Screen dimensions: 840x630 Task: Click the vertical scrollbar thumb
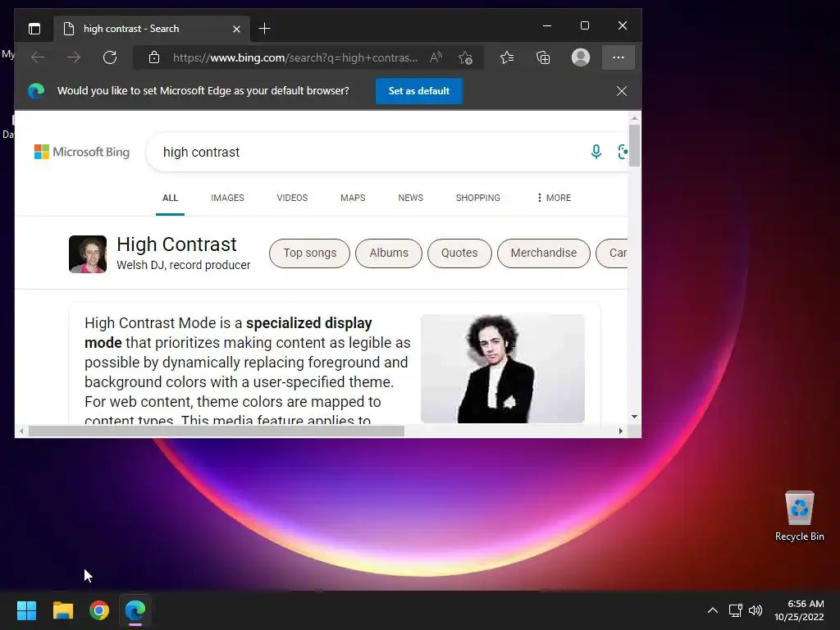pyautogui.click(x=634, y=145)
